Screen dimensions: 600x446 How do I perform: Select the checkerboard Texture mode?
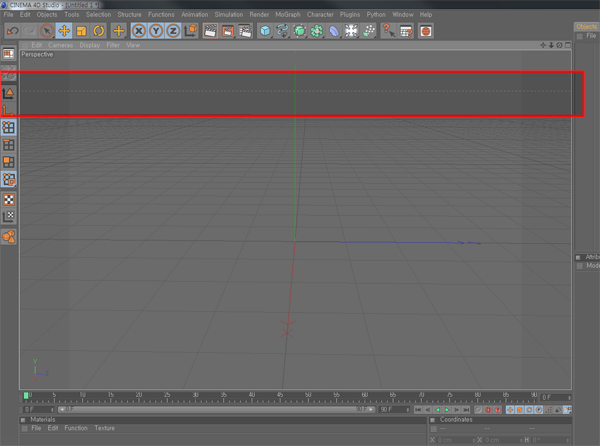pyautogui.click(x=8, y=199)
